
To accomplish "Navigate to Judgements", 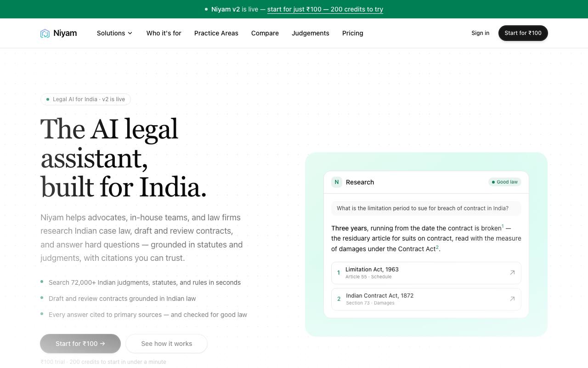I will coord(311,33).
